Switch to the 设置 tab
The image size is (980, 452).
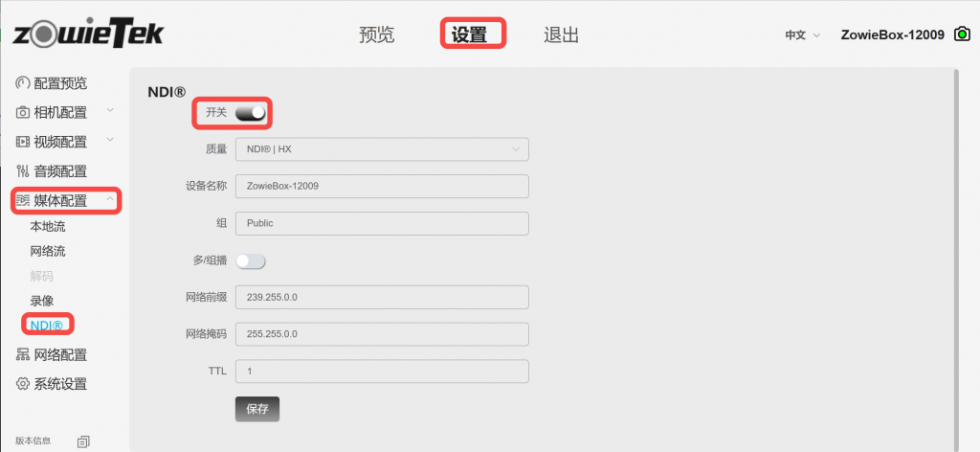(469, 34)
